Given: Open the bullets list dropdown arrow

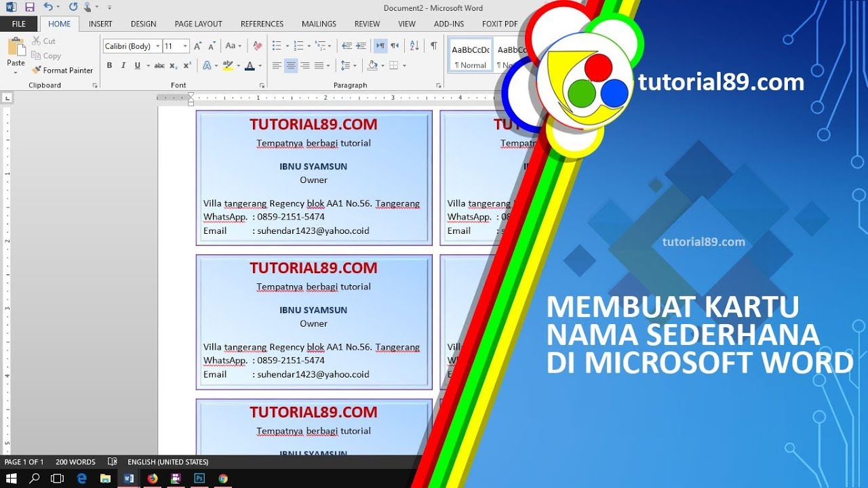Looking at the screenshot, I should tap(287, 46).
